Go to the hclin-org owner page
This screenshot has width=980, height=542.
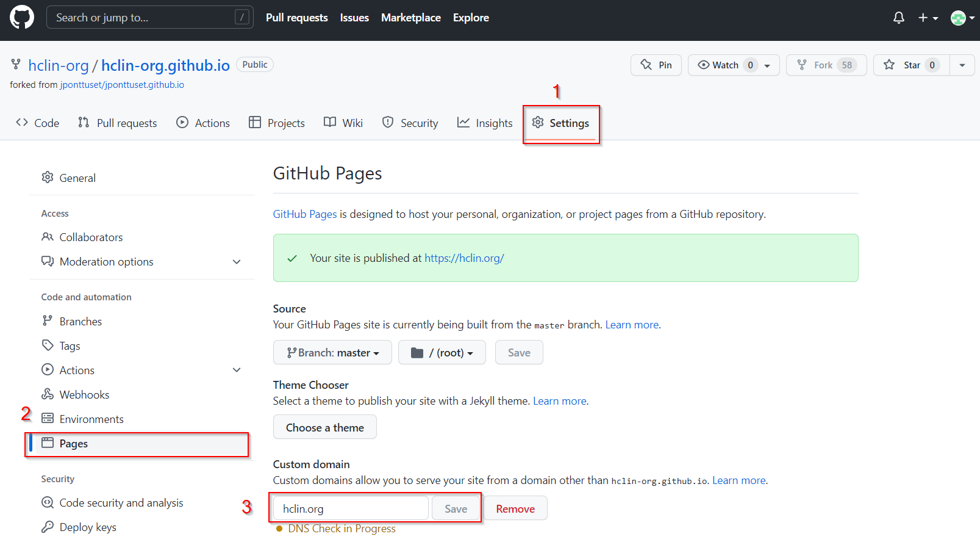click(58, 65)
